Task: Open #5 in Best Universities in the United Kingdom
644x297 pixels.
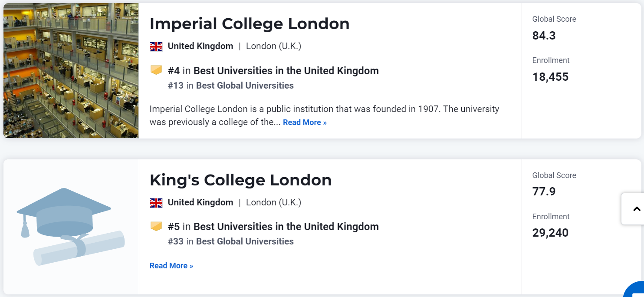Action: coord(273,227)
